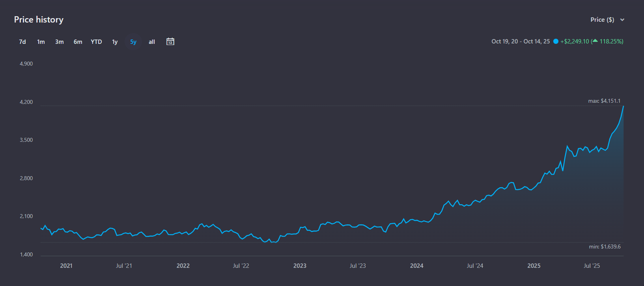This screenshot has width=644, height=286.
Task: Select the 6m time range
Action: coord(78,42)
